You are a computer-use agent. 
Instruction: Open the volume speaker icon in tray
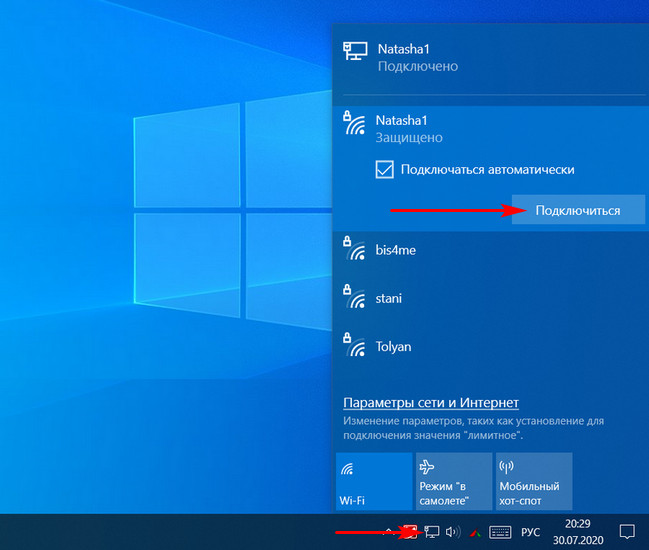(453, 532)
